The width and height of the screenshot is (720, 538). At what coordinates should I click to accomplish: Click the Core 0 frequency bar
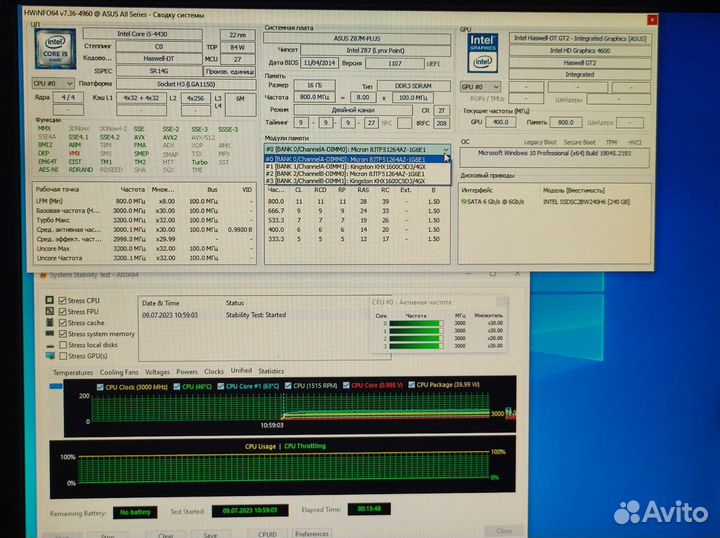point(416,323)
